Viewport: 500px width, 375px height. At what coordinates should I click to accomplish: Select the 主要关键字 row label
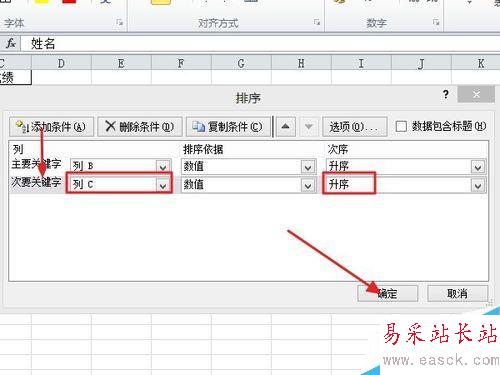point(36,164)
